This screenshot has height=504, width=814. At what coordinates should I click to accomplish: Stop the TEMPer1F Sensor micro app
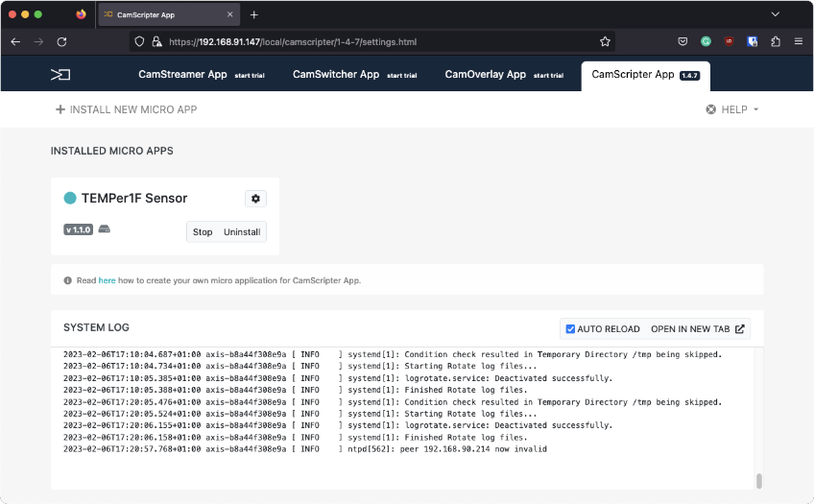[203, 232]
